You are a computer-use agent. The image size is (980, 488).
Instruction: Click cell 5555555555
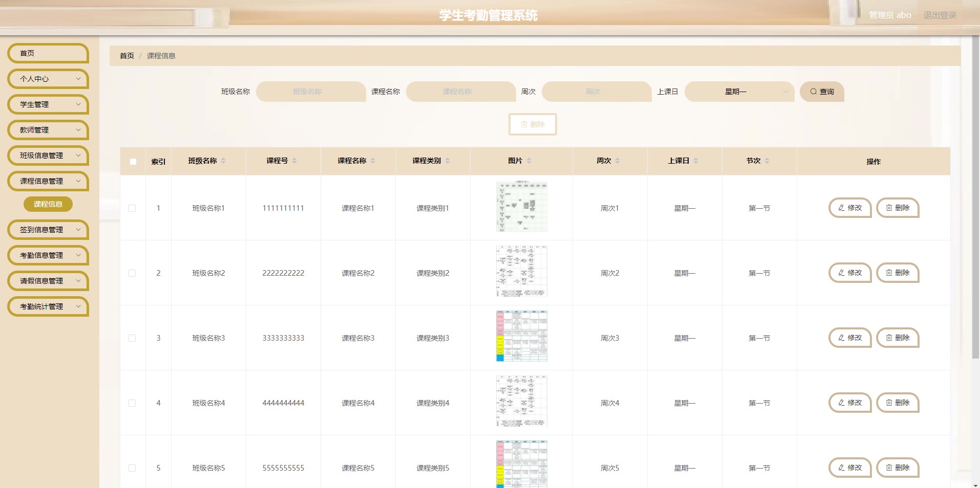pos(283,468)
